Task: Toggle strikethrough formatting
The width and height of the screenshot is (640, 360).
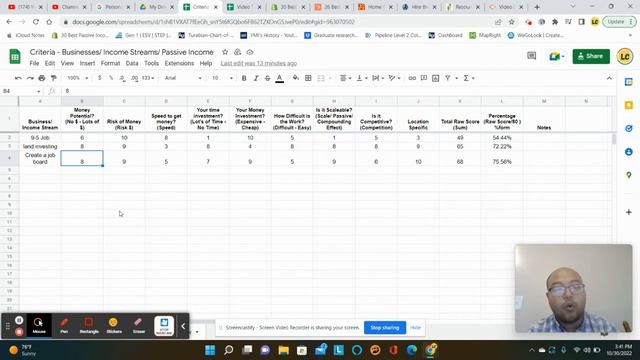Action: (268, 78)
